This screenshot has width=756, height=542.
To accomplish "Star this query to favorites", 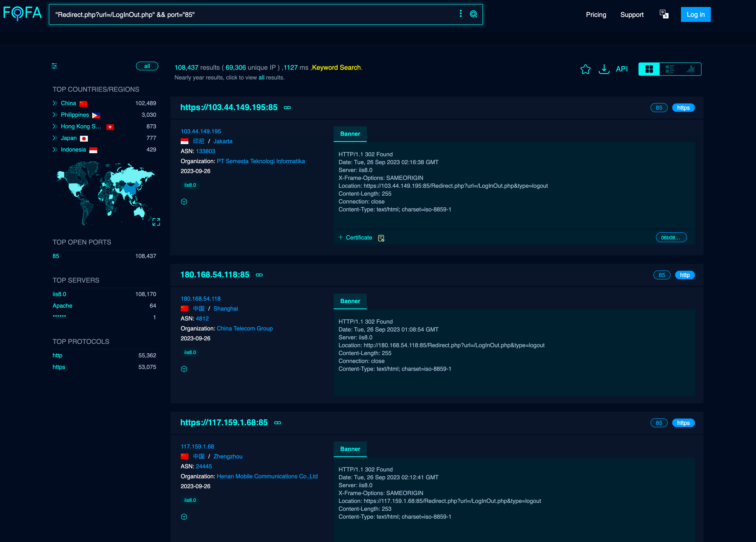I will tap(585, 69).
